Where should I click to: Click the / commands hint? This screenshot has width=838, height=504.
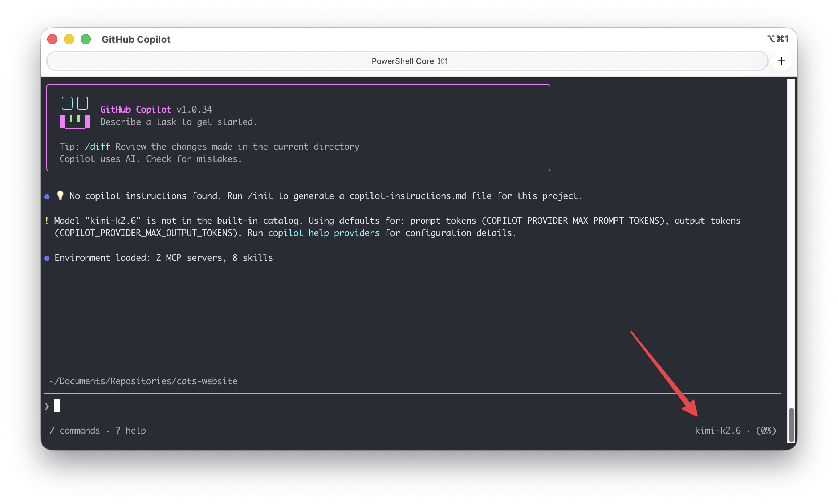pyautogui.click(x=75, y=430)
